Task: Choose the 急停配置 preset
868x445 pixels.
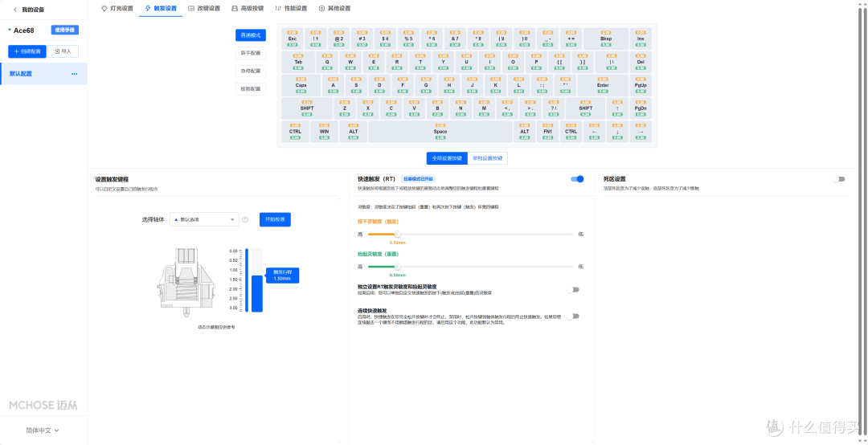Action: (251, 71)
